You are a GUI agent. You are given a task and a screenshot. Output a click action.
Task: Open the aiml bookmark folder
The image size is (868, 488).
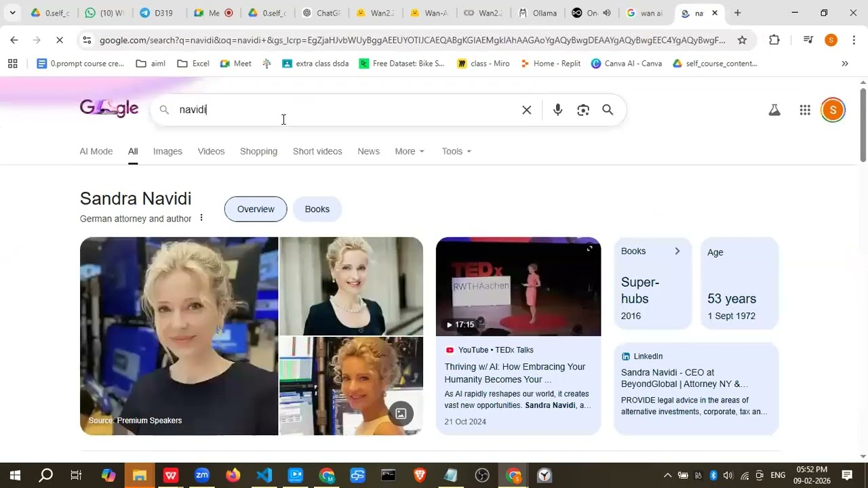[x=151, y=64]
